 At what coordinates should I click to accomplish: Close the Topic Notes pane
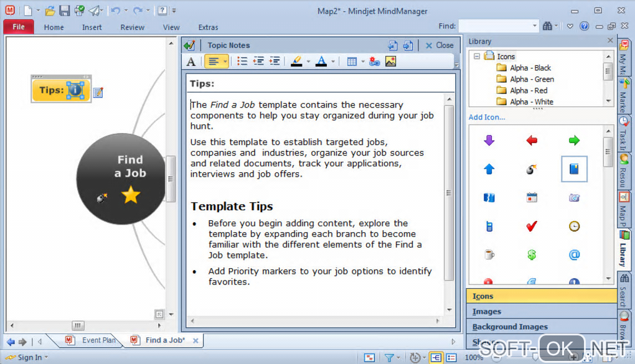pyautogui.click(x=440, y=45)
